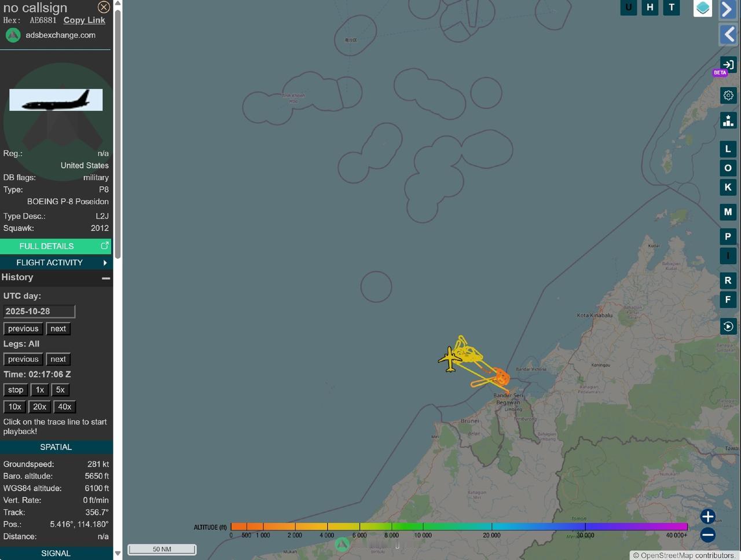Screen dimensions: 741x560
Task: Set playback speed to 40x
Action: pyautogui.click(x=64, y=407)
